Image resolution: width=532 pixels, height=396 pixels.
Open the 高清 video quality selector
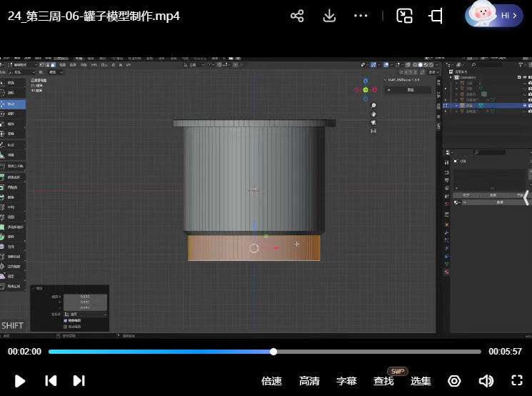(309, 381)
